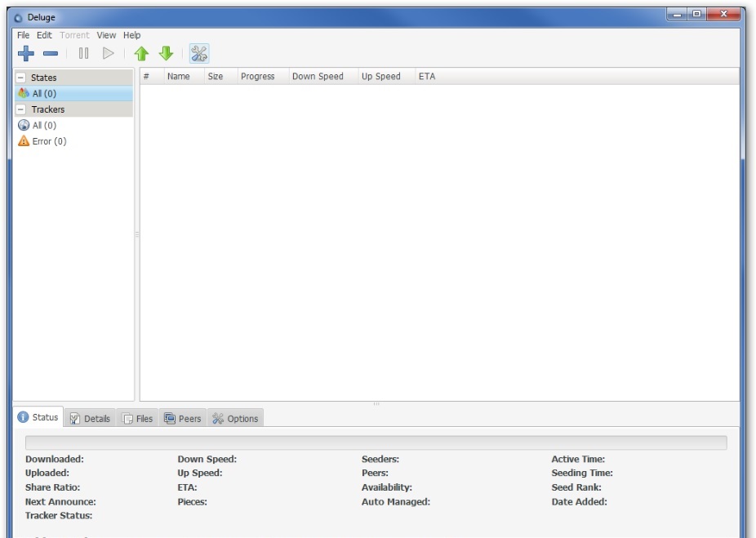Click the Remove Torrent minus icon
The height and width of the screenshot is (538, 756).
[51, 54]
